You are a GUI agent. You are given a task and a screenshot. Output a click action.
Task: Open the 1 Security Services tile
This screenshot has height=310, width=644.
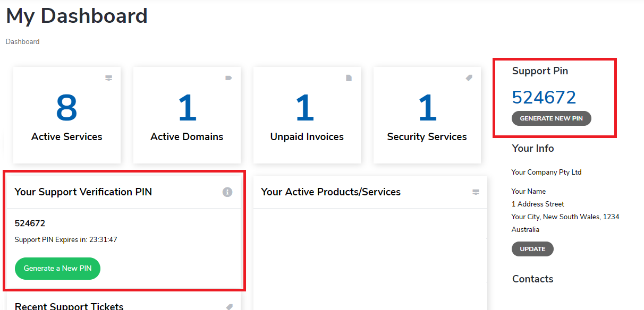coord(427,115)
